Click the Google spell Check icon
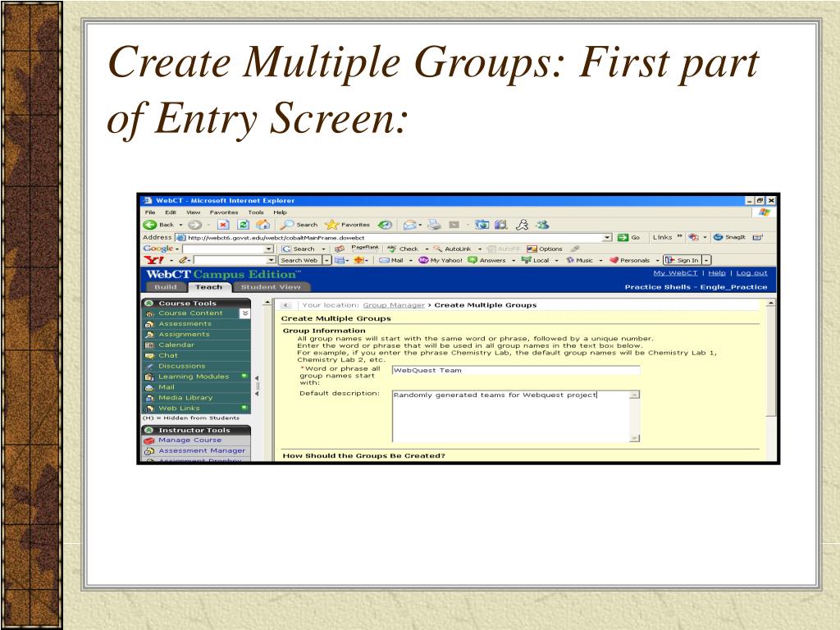 392,249
